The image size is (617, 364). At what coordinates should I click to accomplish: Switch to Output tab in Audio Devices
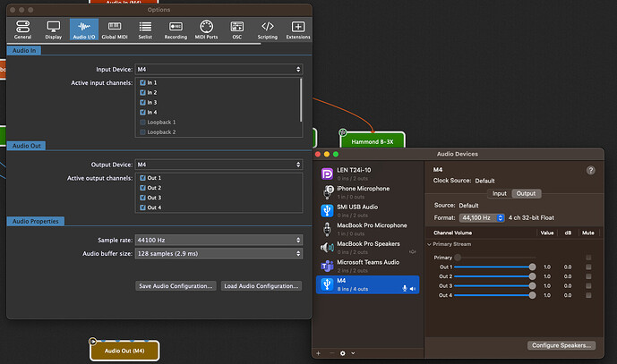(526, 193)
